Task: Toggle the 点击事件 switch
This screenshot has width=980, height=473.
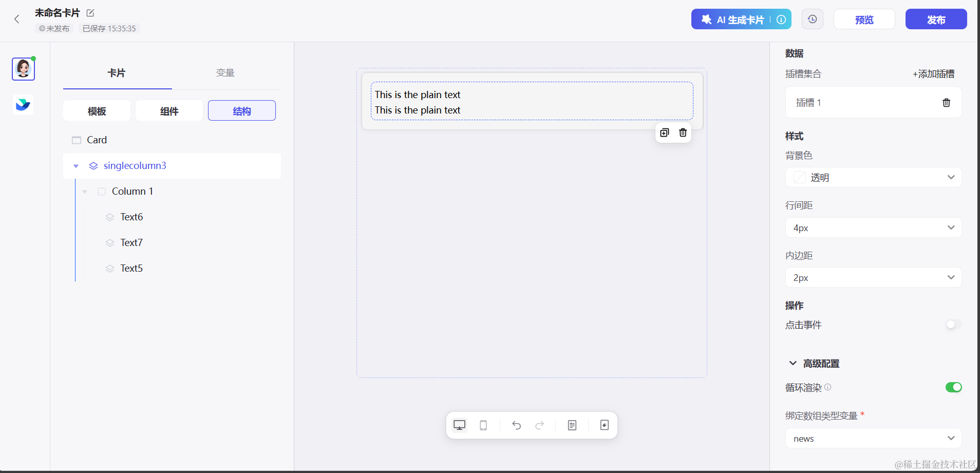Action: 953,325
